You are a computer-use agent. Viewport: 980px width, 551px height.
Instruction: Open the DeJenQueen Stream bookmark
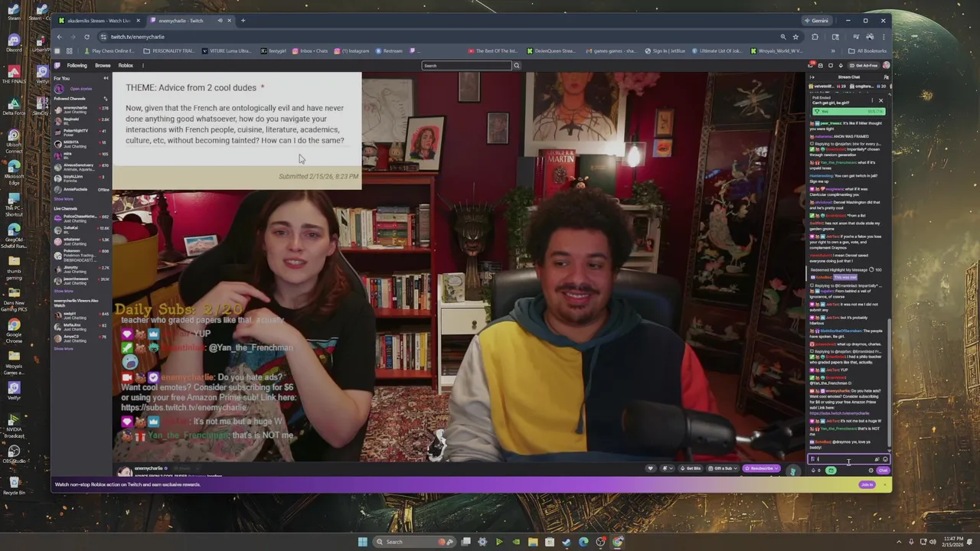point(550,51)
